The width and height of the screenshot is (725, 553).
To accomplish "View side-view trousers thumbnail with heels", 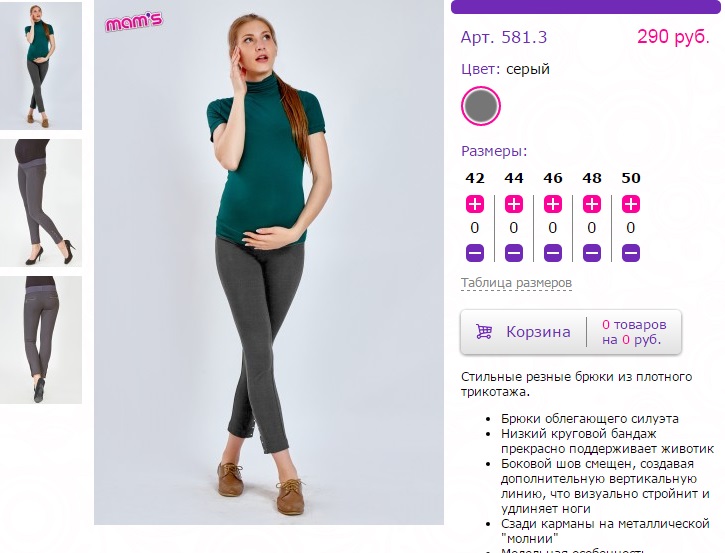I will click(x=41, y=203).
